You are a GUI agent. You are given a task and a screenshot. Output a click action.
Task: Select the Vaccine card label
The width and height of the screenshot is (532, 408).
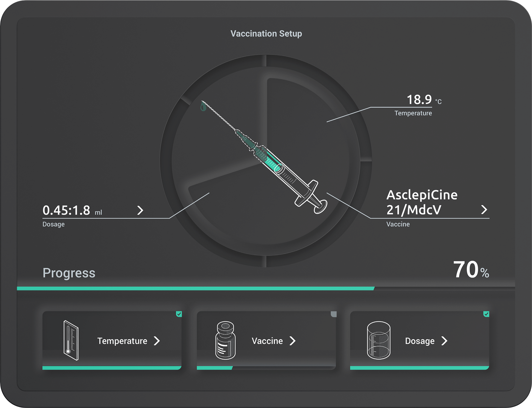tap(267, 341)
